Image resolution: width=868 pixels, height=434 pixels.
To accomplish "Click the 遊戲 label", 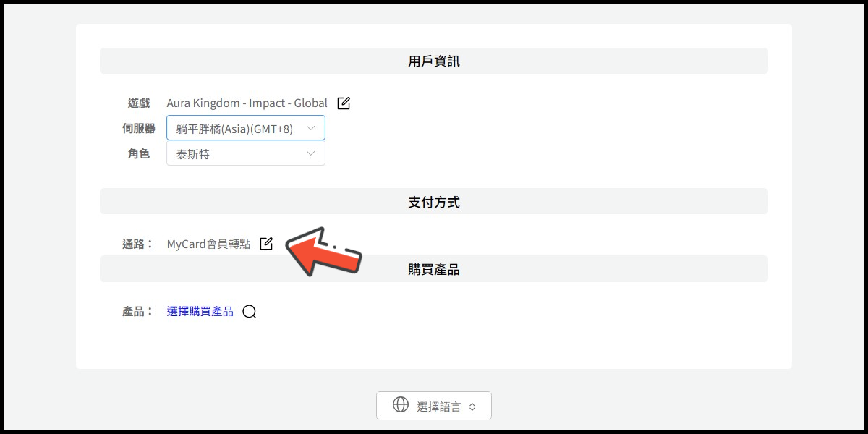I will click(x=139, y=103).
